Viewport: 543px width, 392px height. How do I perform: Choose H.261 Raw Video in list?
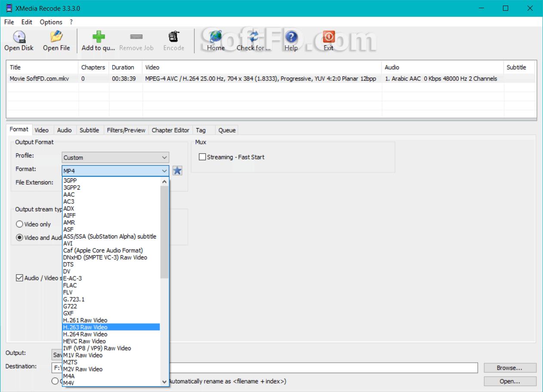pyautogui.click(x=111, y=320)
